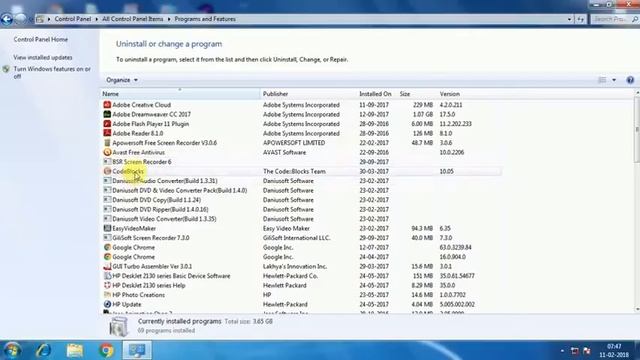Viewport: 640px width, 360px height.
Task: Expand the address bar history dropdown
Action: click(x=569, y=19)
